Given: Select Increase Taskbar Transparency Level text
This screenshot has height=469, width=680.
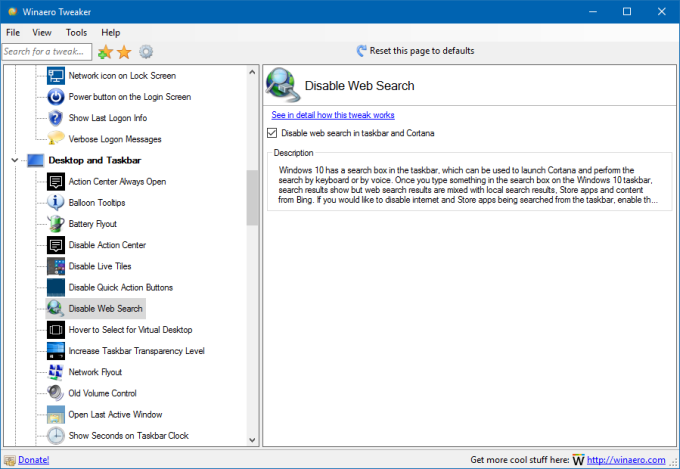Looking at the screenshot, I should [x=136, y=351].
